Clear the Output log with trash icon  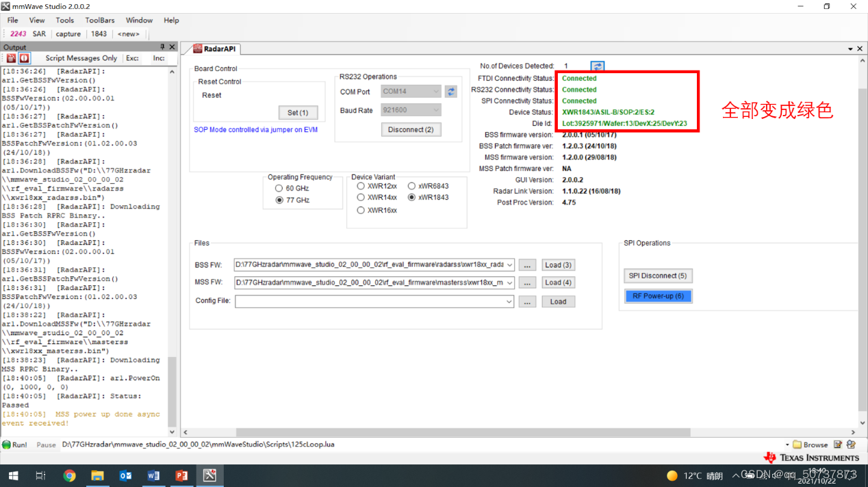point(11,58)
